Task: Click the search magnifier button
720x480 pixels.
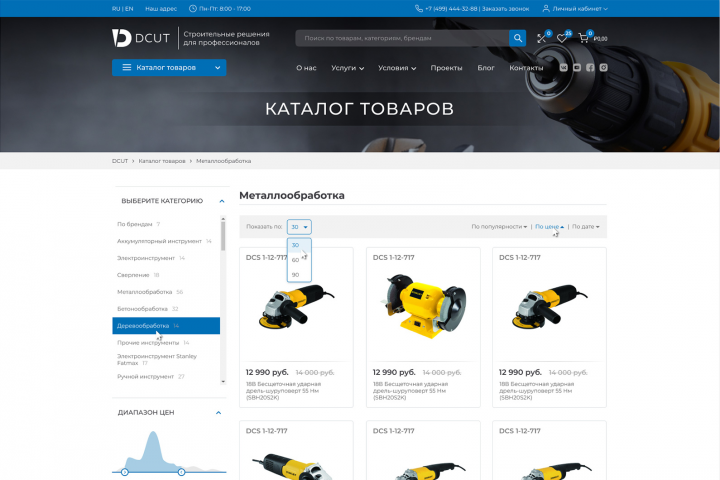Action: pos(518,38)
